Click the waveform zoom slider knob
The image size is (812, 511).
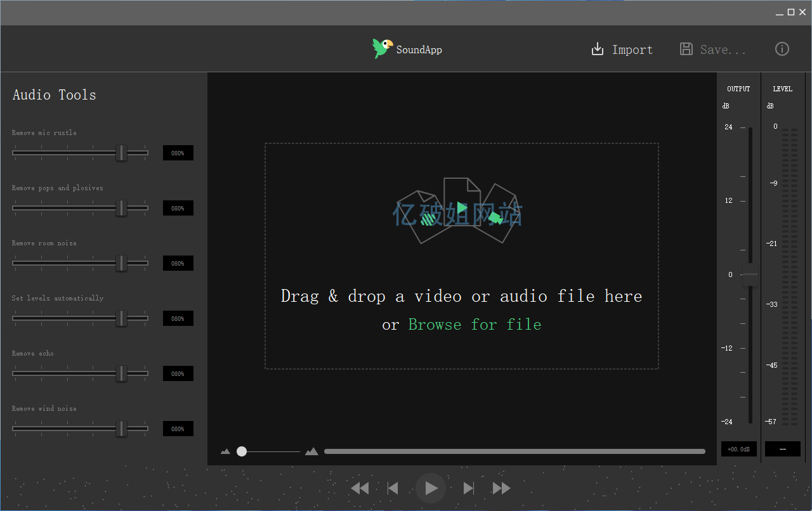[242, 451]
